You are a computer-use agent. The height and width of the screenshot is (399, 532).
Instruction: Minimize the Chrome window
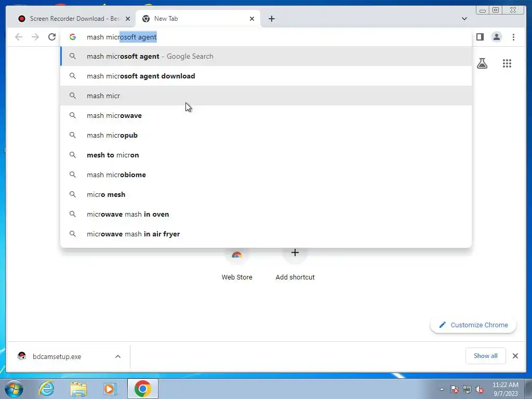tap(483, 10)
